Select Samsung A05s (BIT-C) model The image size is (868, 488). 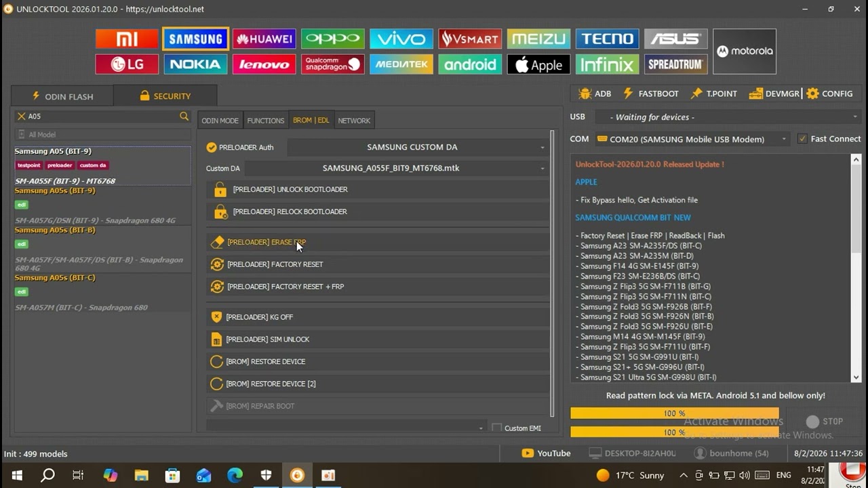tap(102, 293)
